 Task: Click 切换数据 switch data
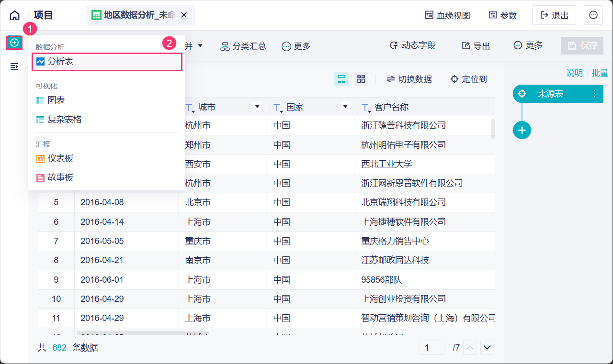click(x=409, y=79)
